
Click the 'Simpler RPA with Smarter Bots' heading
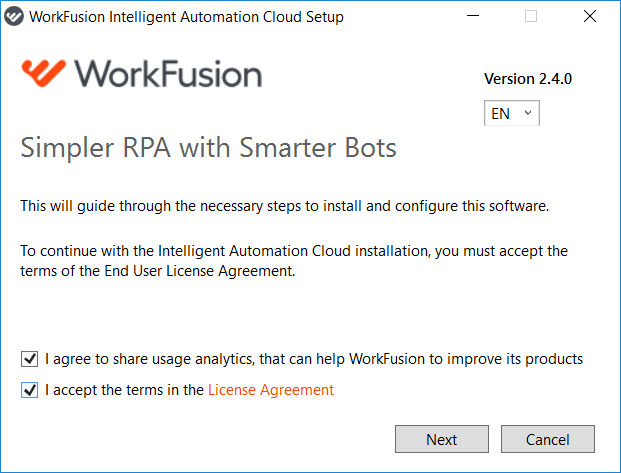208,147
